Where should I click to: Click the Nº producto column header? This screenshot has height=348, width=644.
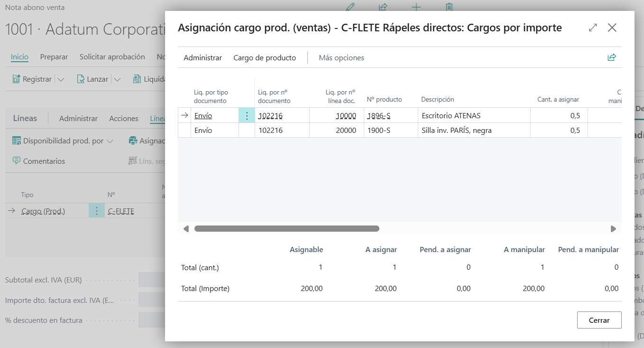384,99
